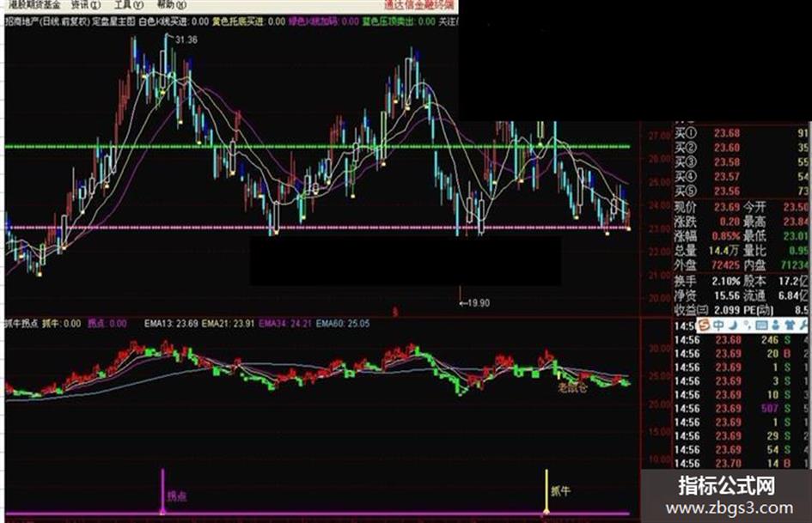
Task: Click the 31.36 high price label
Action: [186, 40]
